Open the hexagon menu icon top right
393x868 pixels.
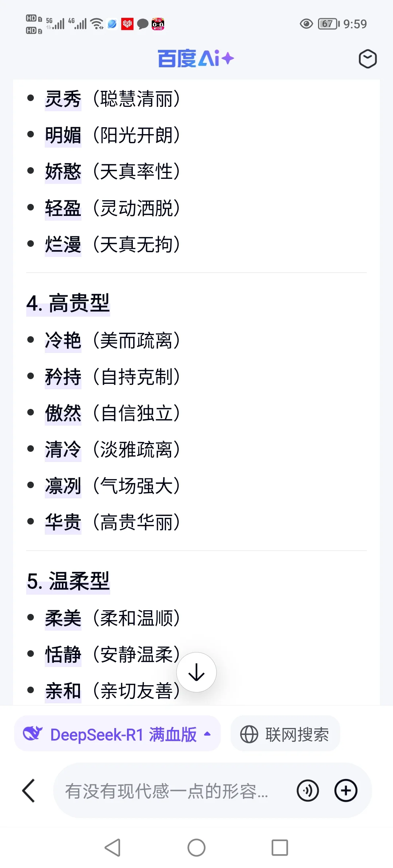[368, 59]
